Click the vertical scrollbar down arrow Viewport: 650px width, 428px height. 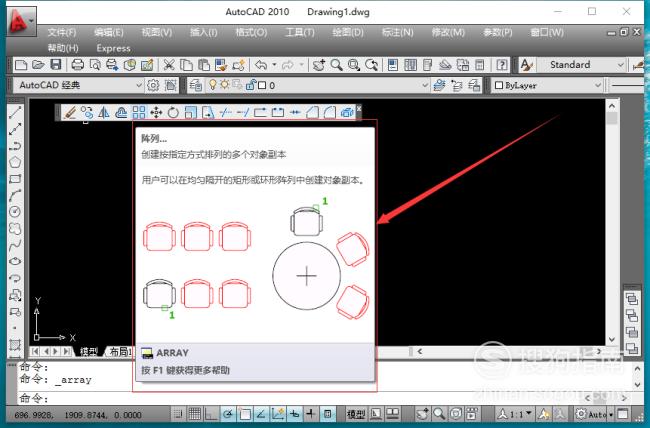pos(612,339)
